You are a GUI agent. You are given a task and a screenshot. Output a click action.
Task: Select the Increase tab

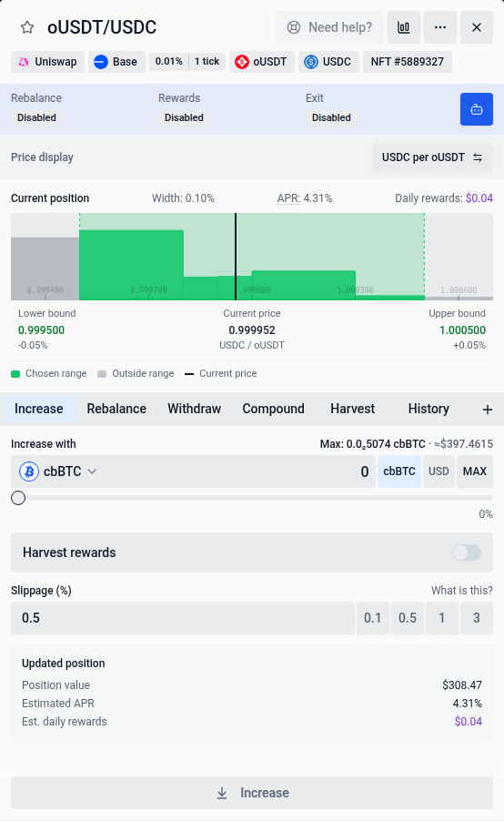point(39,409)
